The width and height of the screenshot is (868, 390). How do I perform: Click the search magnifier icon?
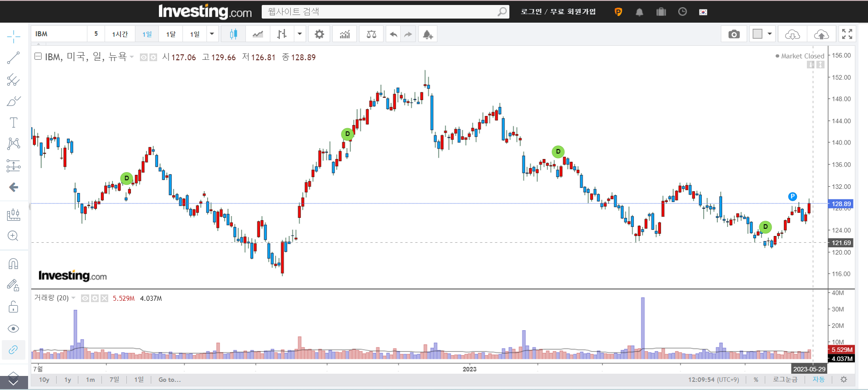(502, 12)
